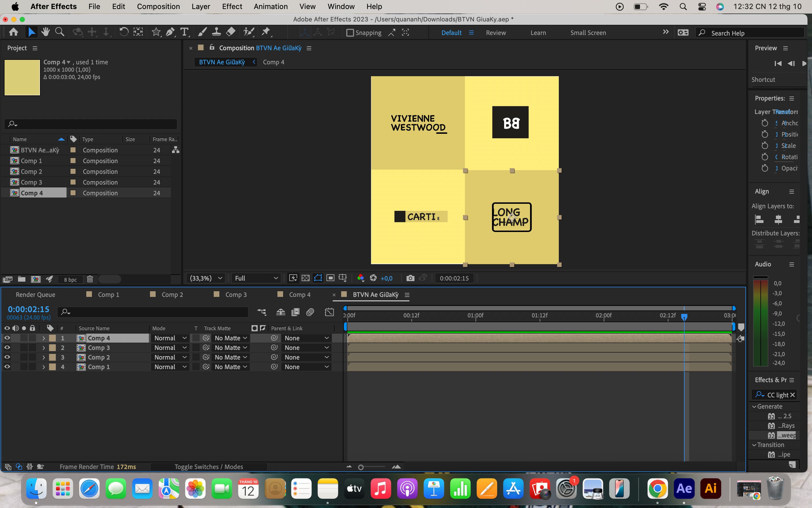Enable the Snapping checkbox

point(350,32)
